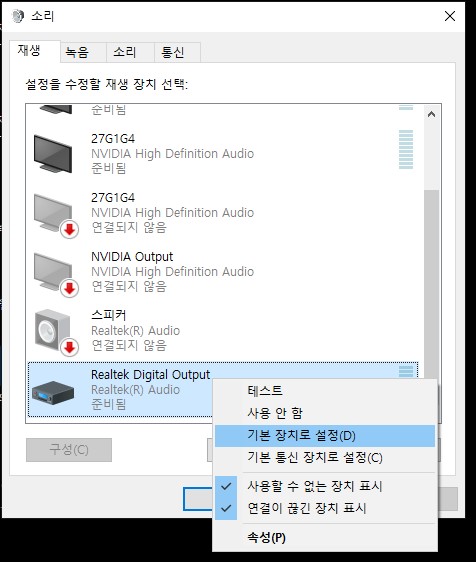The image size is (476, 562).
Task: Select the NVIDIA Output device name
Action: (x=132, y=257)
